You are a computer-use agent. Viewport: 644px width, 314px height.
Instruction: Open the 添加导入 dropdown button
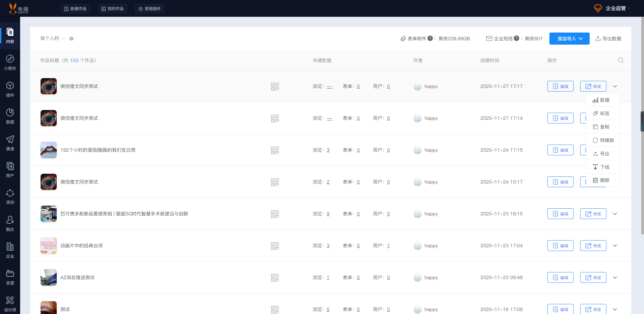(569, 39)
